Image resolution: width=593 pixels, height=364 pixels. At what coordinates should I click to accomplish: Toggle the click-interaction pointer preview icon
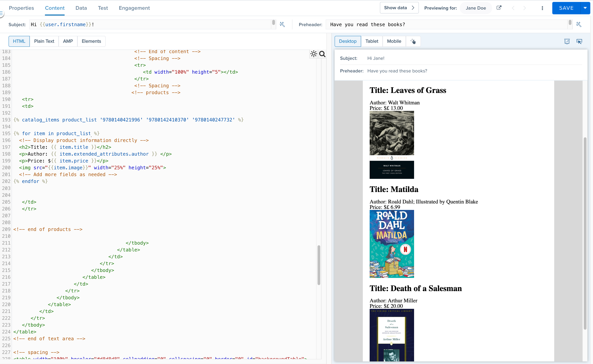pos(413,41)
